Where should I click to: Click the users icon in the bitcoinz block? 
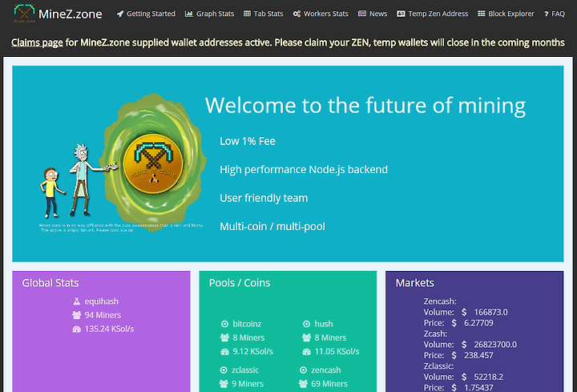[x=224, y=337]
